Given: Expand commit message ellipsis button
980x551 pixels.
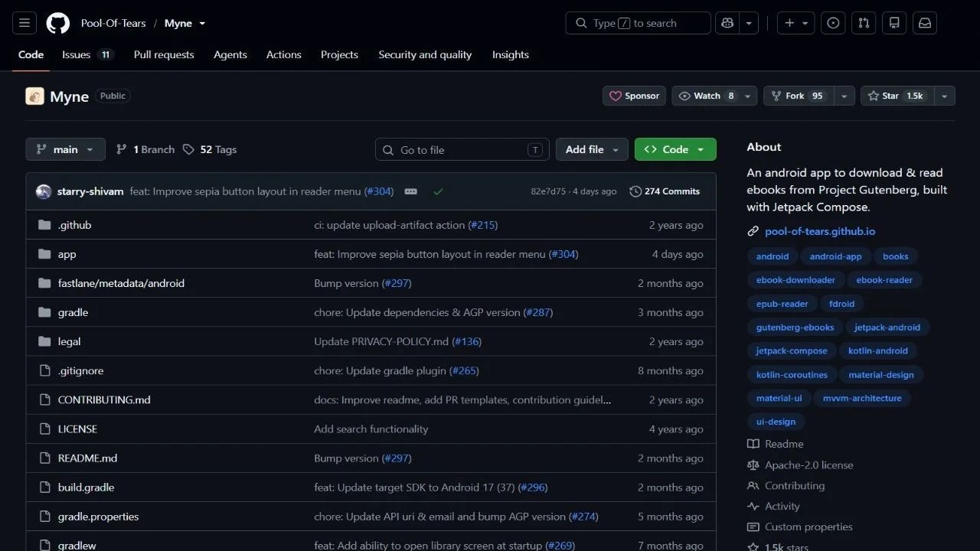Looking at the screenshot, I should 411,191.
